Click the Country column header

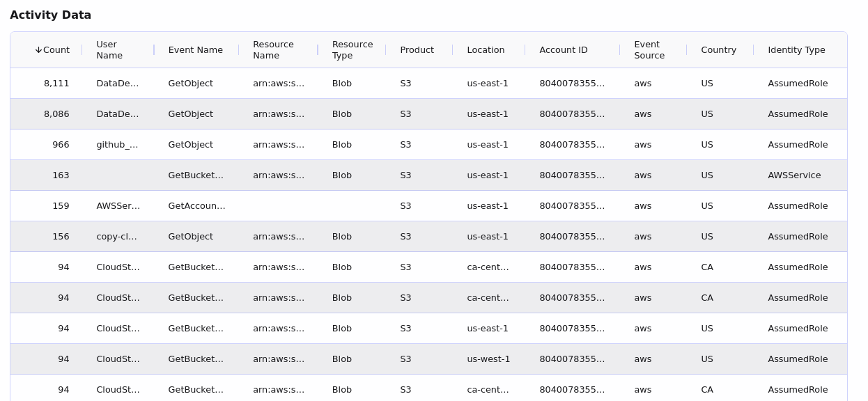[x=718, y=50]
